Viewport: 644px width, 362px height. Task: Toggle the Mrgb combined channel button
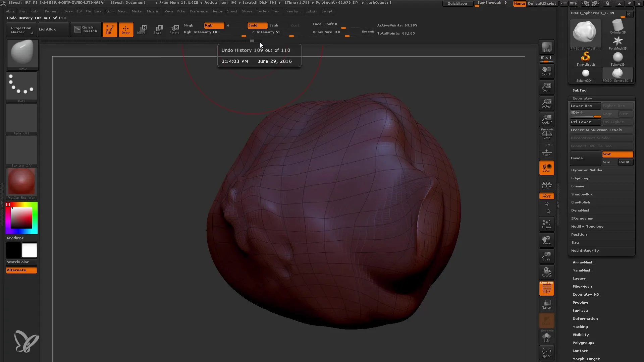[x=188, y=25]
